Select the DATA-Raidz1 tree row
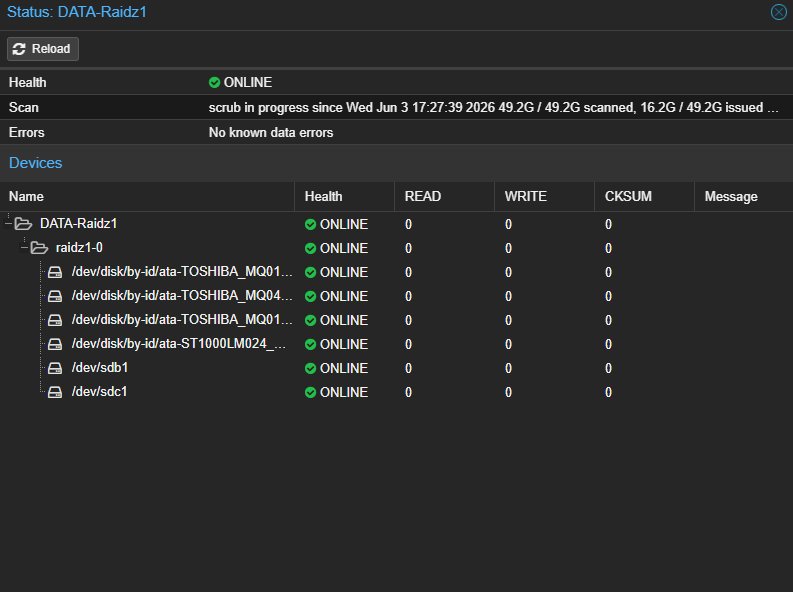793x592 pixels. 396,224
